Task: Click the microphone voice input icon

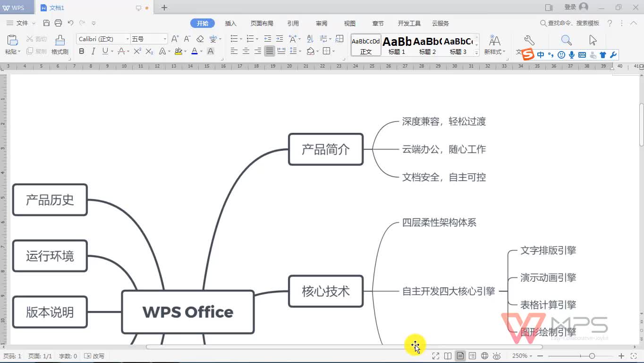Action: pos(571,54)
